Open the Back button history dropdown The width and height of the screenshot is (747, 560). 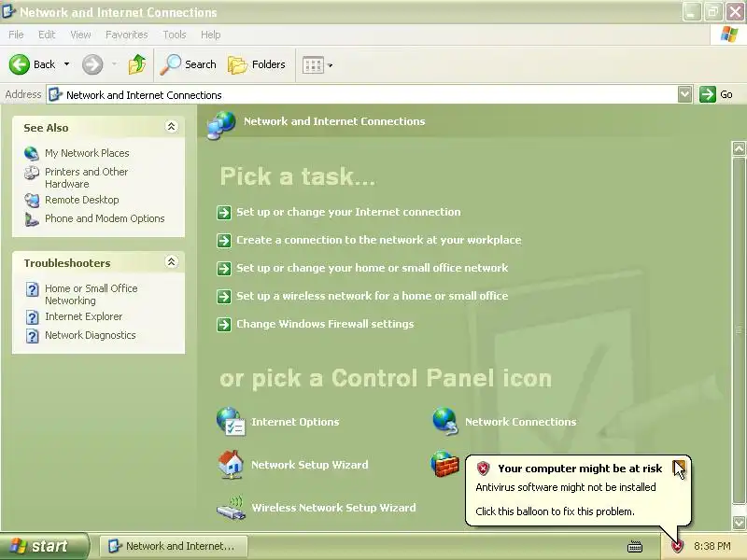pos(66,64)
